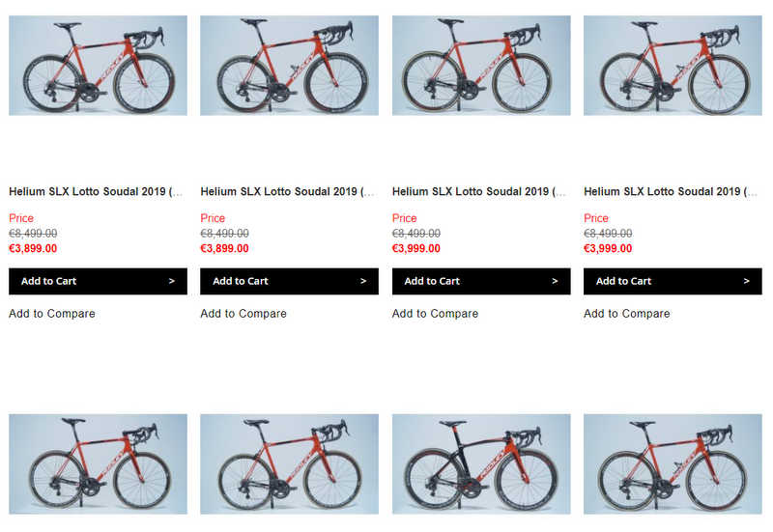This screenshot has width=773, height=532.
Task: Select the black-and-red bike thumbnail
Action: pos(481,464)
